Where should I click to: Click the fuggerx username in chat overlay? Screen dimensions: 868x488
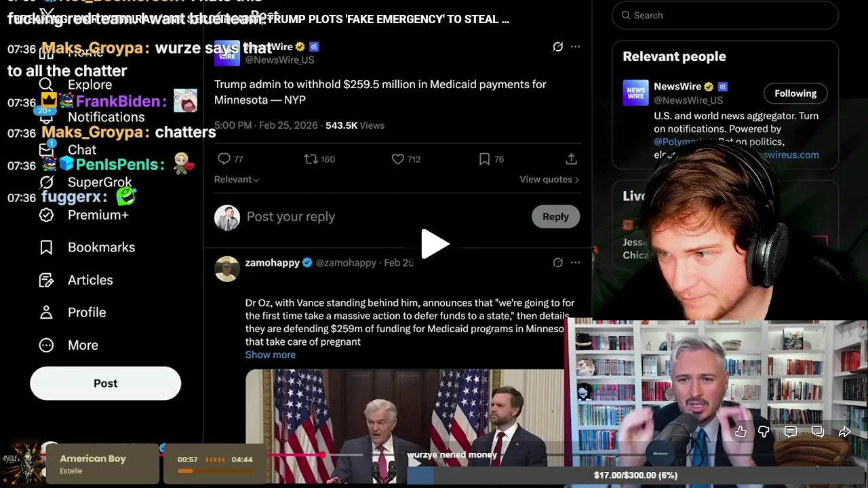73,197
